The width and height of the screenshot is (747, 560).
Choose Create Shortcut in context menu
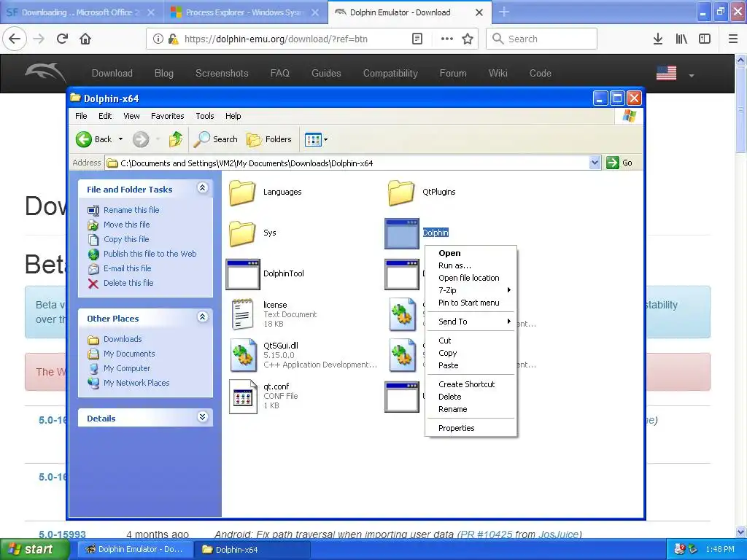click(466, 384)
